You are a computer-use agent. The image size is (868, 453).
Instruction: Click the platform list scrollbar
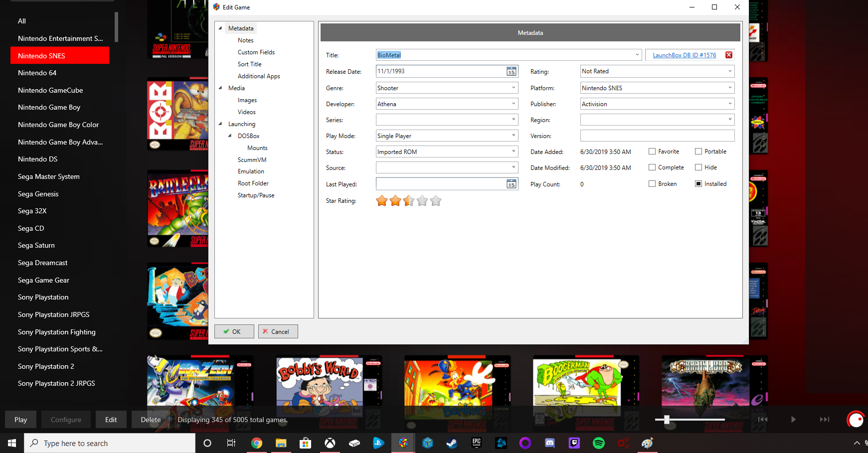click(116, 27)
